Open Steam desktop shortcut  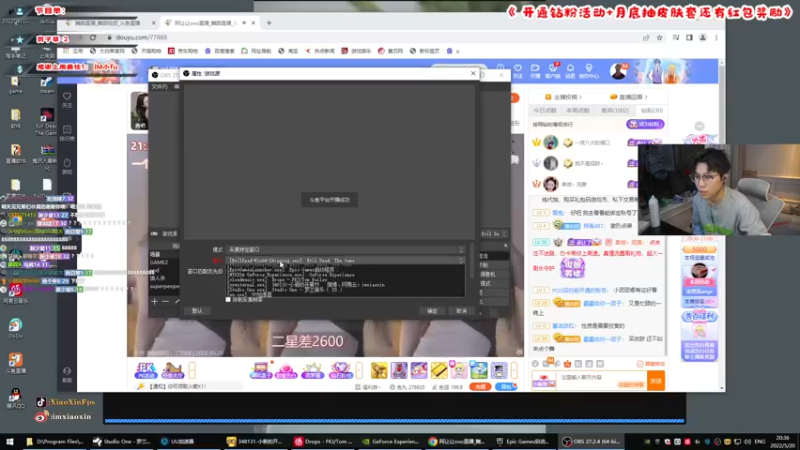pyautogui.click(x=47, y=85)
